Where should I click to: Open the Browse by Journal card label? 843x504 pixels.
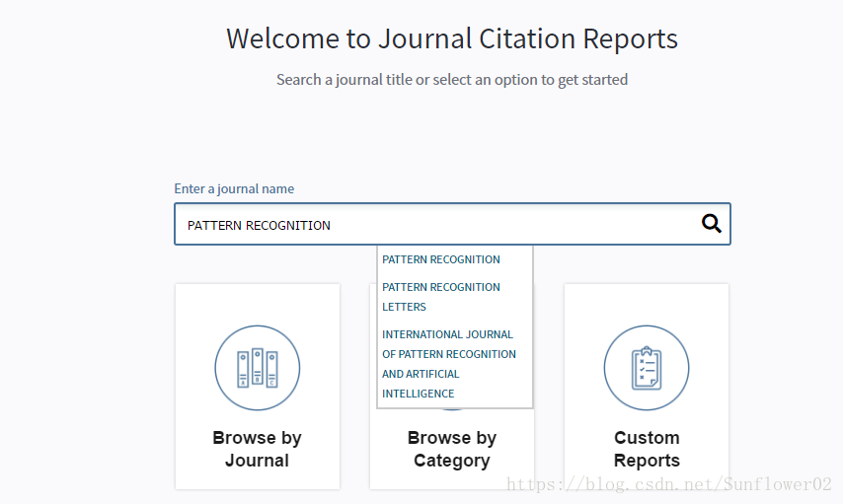click(257, 449)
